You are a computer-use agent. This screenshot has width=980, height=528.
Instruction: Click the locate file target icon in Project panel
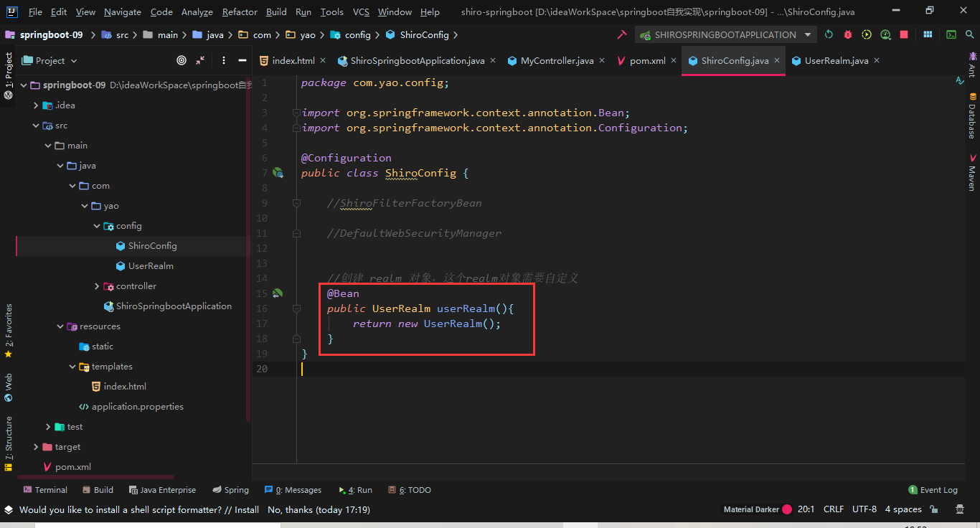point(182,61)
